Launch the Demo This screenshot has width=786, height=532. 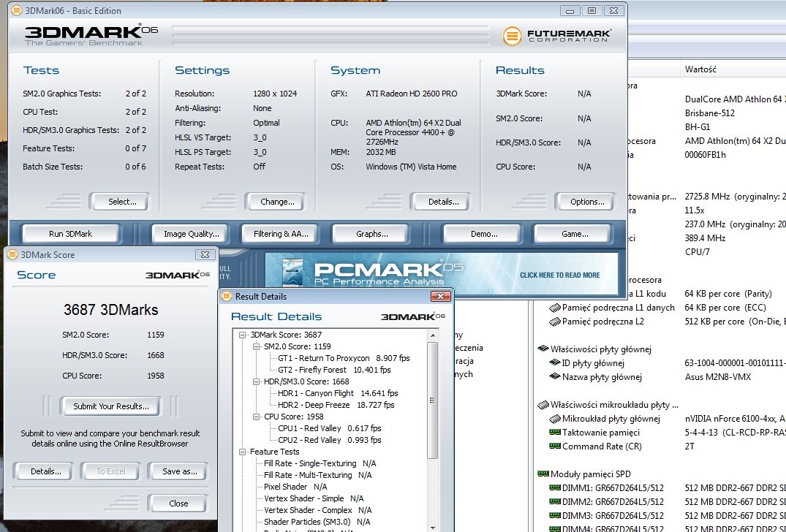coord(481,234)
